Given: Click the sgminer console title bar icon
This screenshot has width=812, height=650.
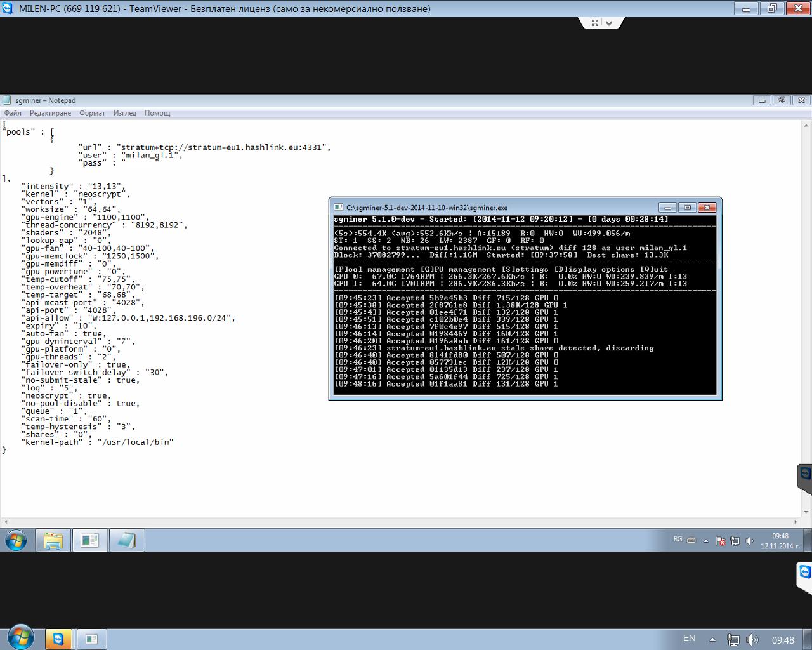Looking at the screenshot, I should (339, 208).
